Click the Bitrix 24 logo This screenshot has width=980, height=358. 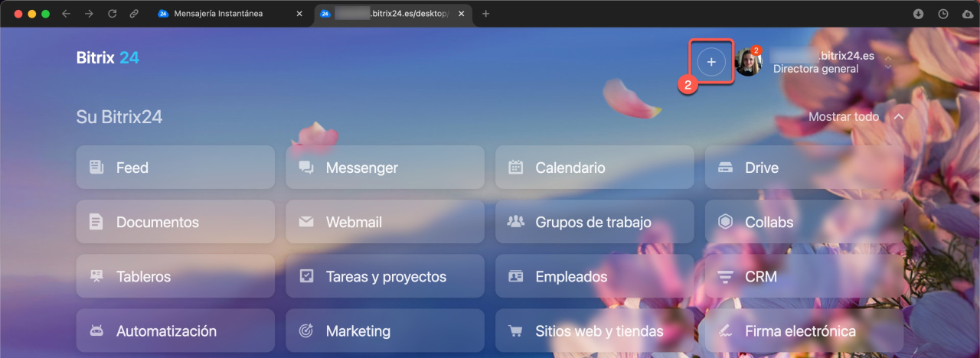[x=108, y=57]
